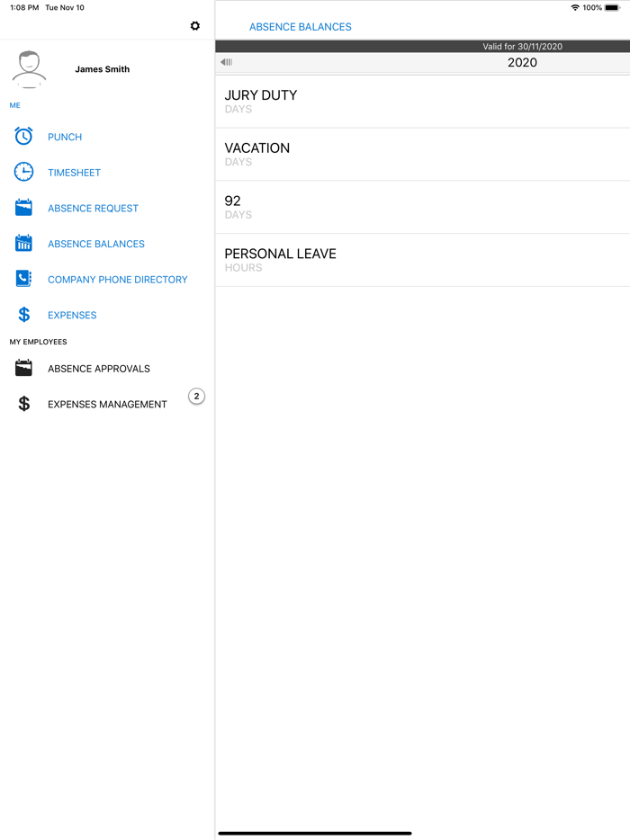Check the Wi-Fi status icon
Image resolution: width=630 pixels, height=840 pixels.
pos(575,7)
